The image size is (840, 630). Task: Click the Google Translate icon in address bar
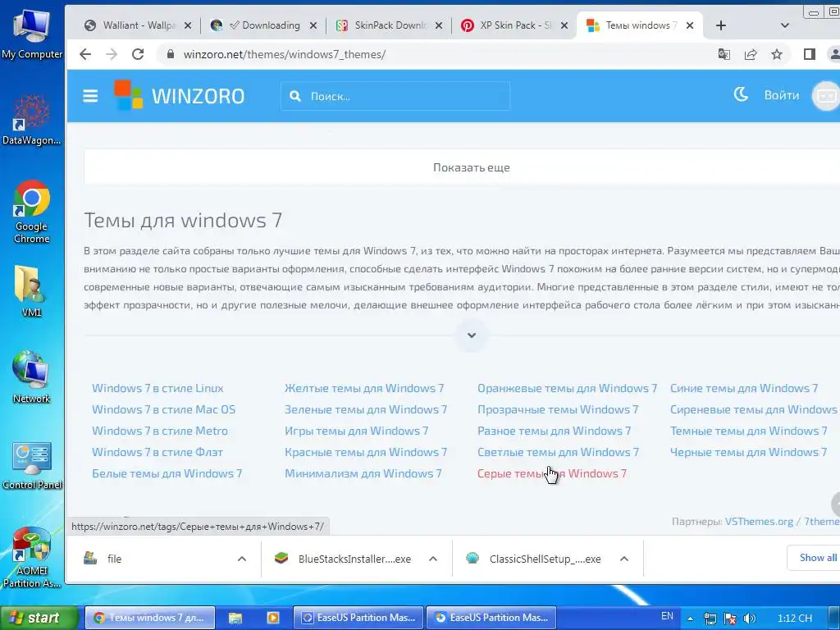tap(724, 54)
